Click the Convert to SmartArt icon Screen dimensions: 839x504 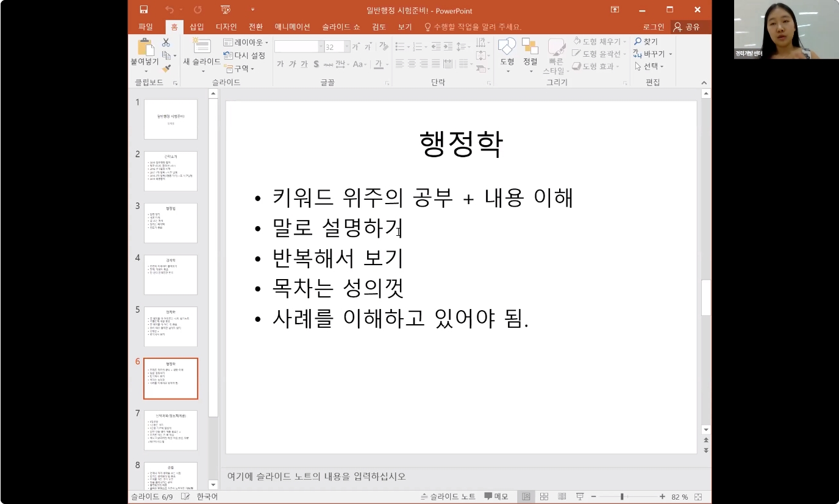point(482,68)
